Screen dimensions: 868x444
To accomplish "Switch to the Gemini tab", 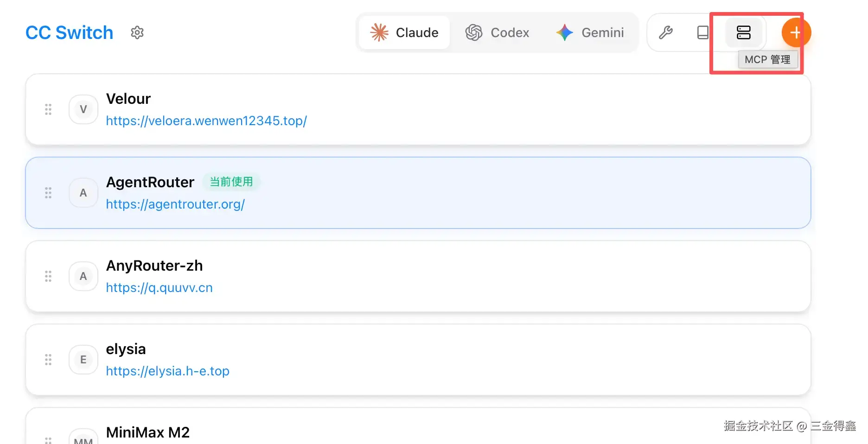I will 590,32.
